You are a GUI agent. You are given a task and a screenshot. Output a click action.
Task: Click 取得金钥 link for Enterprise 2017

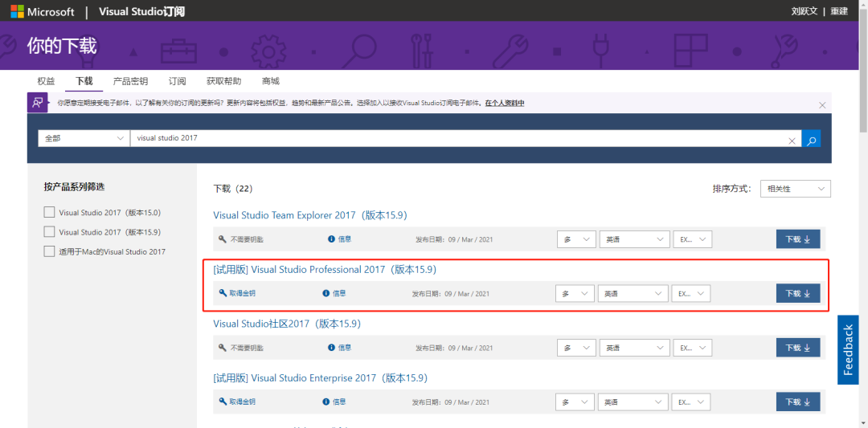click(243, 402)
